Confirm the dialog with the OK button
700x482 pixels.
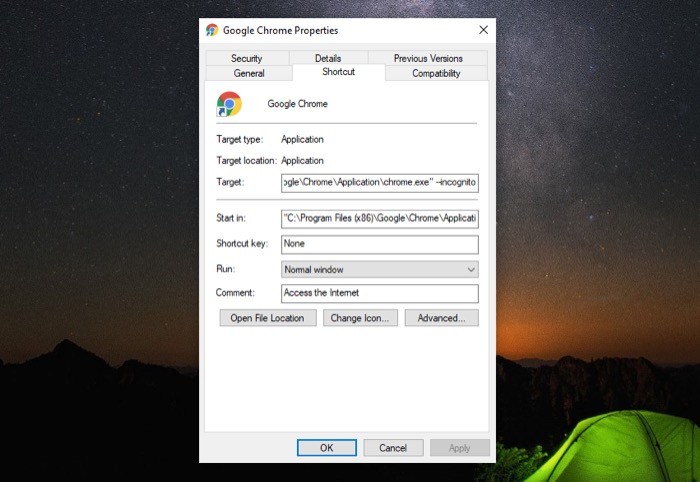(326, 448)
